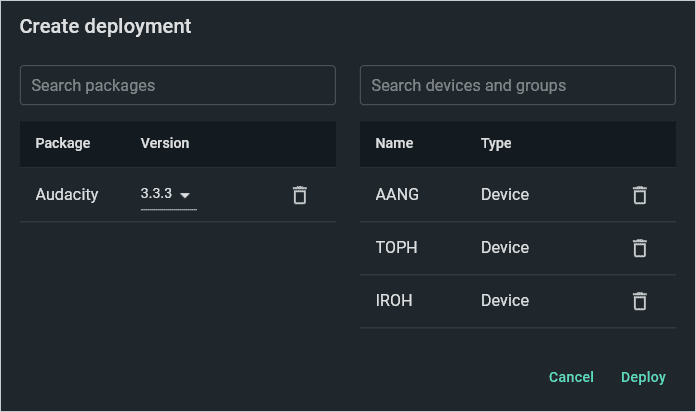Viewport: 696px width, 412px height.
Task: Sort by the Name column header
Action: coord(394,143)
